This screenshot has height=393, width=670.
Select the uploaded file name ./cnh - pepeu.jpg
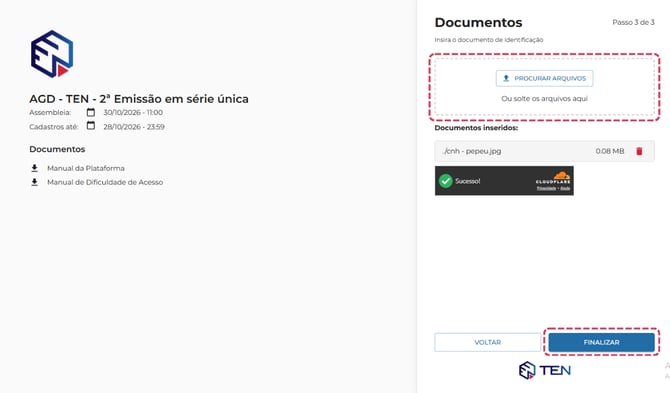472,151
